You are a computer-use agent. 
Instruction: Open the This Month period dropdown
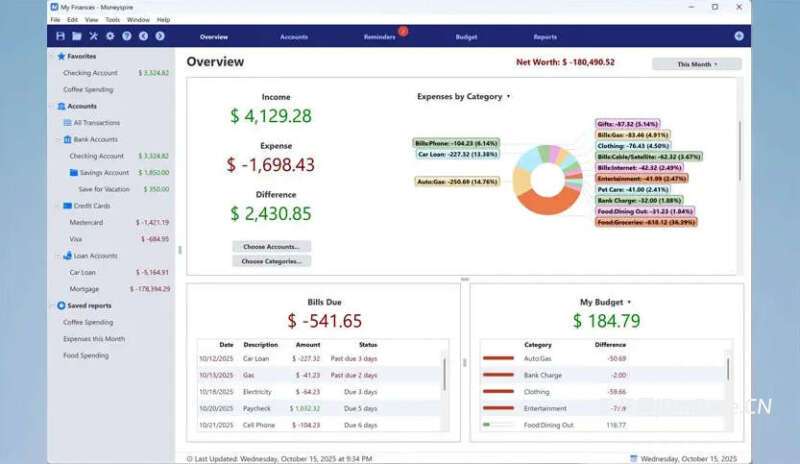696,64
